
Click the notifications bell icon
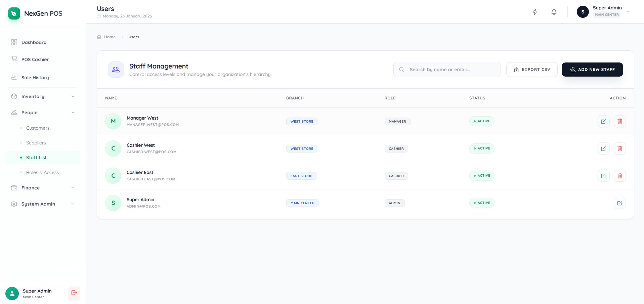[554, 12]
